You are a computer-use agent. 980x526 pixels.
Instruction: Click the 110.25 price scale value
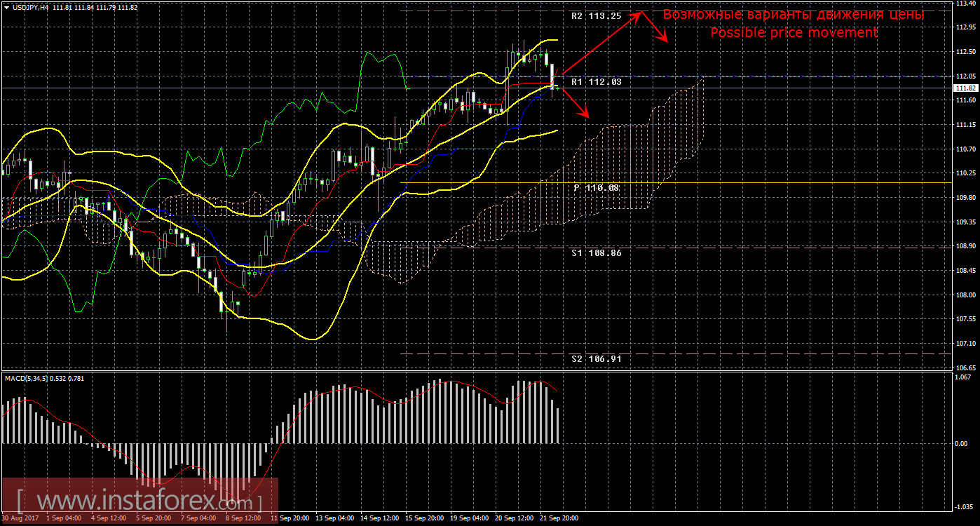(x=965, y=173)
